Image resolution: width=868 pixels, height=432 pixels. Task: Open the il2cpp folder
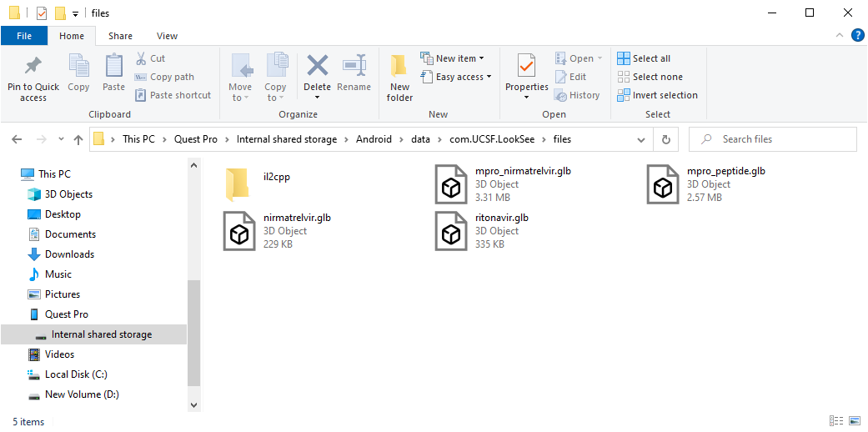point(238,183)
